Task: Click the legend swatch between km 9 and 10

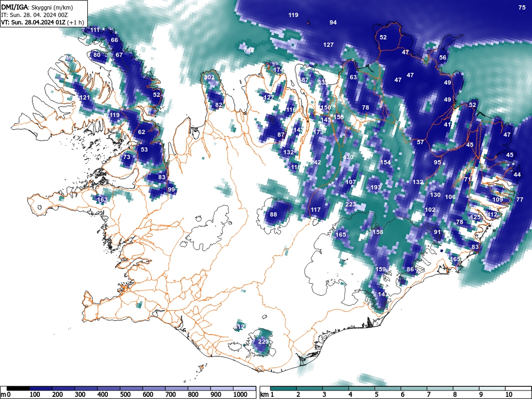Action: pyautogui.click(x=492, y=388)
